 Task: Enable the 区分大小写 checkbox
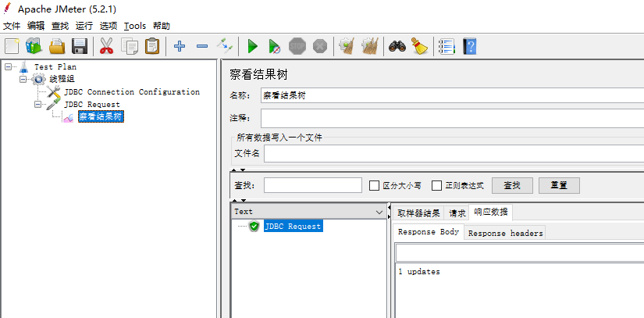(374, 186)
